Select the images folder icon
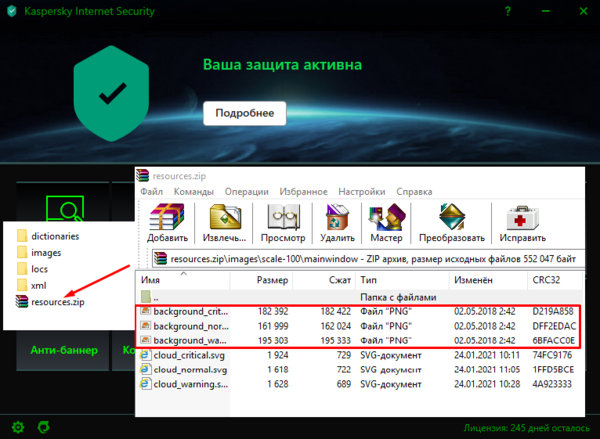Image resolution: width=600 pixels, height=439 pixels. 22,252
